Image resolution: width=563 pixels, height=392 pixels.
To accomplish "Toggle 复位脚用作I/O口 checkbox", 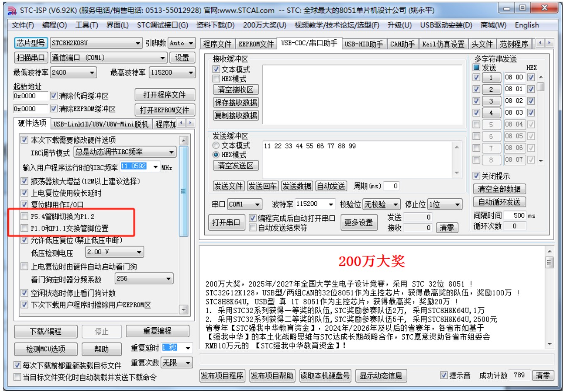I will point(24,205).
